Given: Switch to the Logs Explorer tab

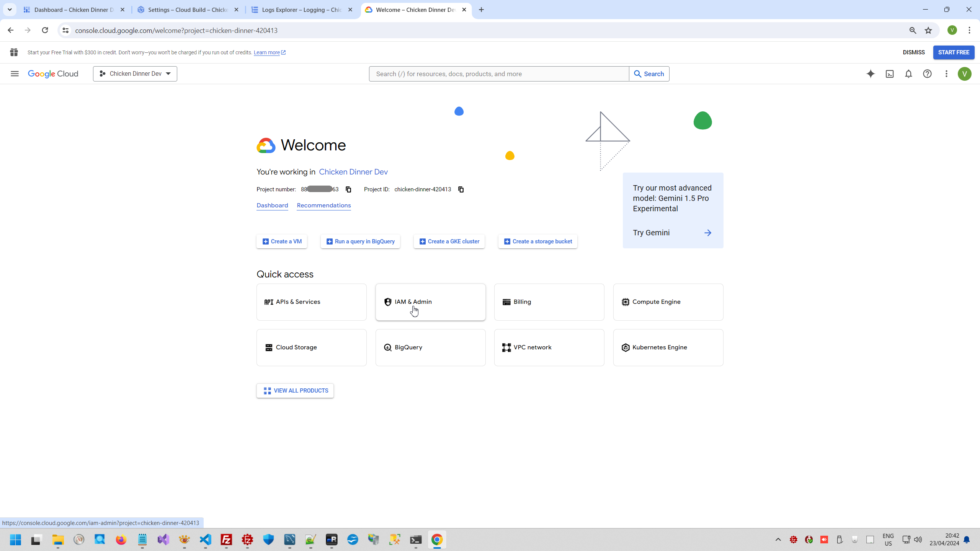Looking at the screenshot, I should click(302, 10).
